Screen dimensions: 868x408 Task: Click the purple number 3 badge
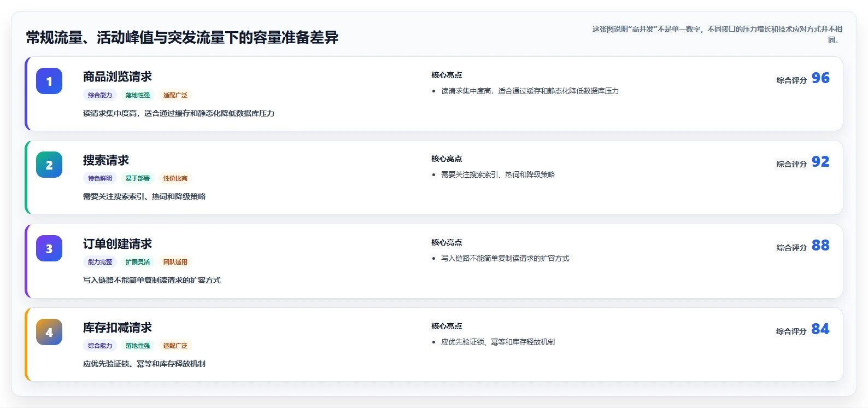coord(49,248)
